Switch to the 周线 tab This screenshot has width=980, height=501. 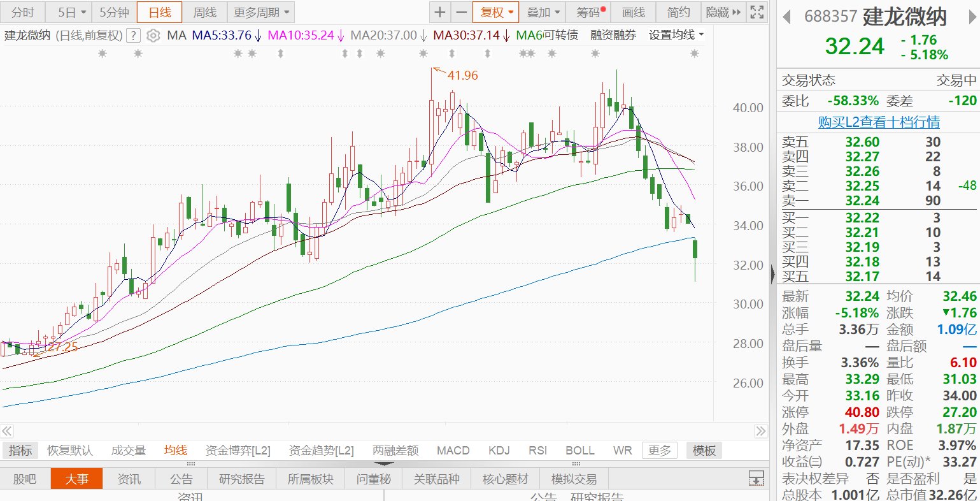point(205,12)
